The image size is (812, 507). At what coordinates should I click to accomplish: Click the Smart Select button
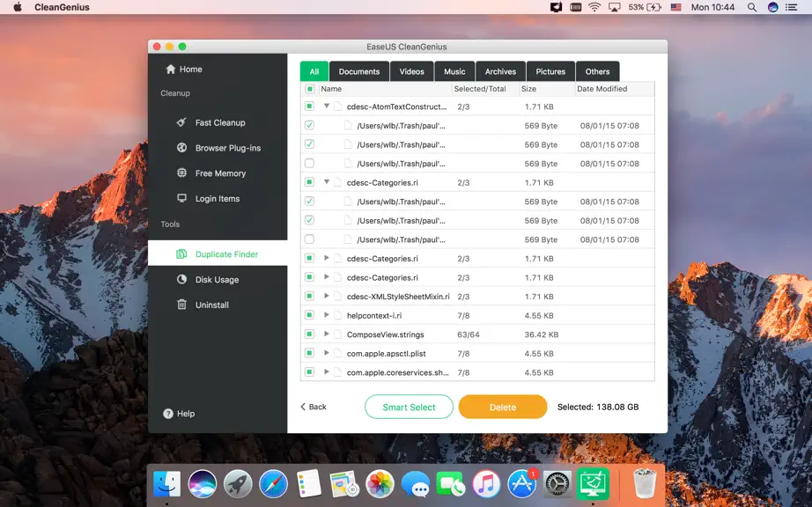click(410, 408)
